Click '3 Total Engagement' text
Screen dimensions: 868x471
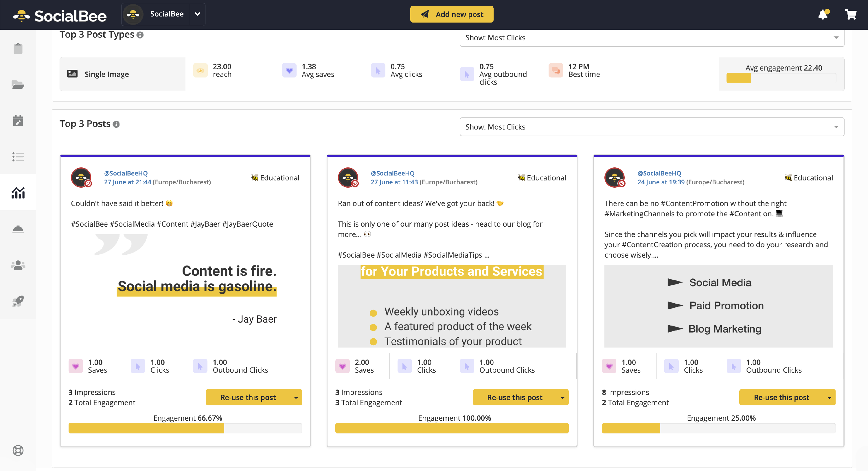pos(368,403)
